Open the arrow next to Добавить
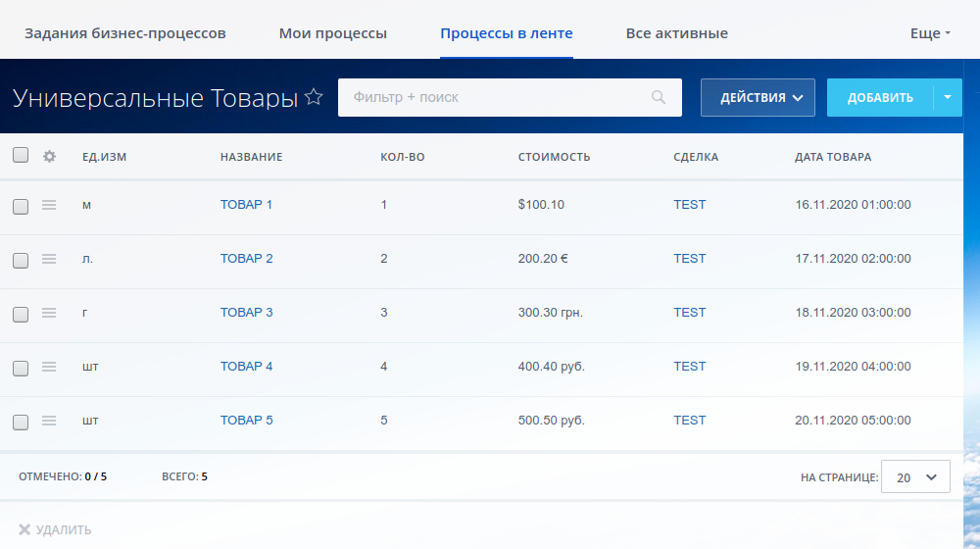The height and width of the screenshot is (549, 980). [x=948, y=98]
